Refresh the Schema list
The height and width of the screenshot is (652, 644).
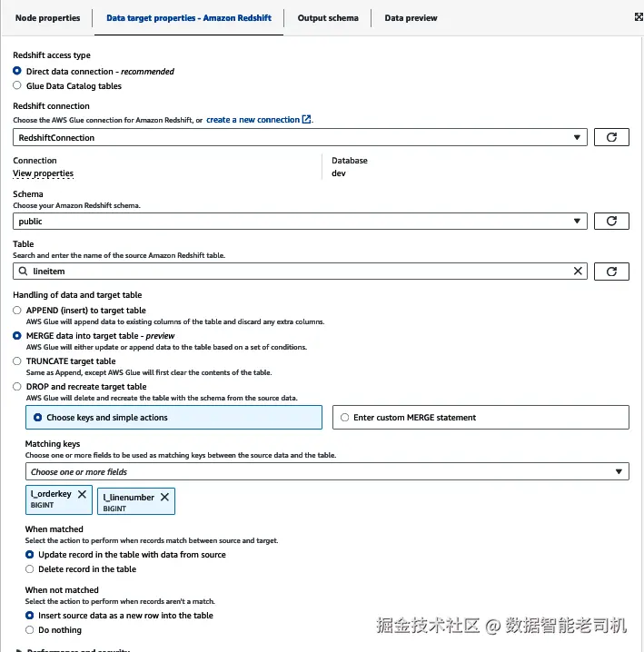[x=611, y=221]
